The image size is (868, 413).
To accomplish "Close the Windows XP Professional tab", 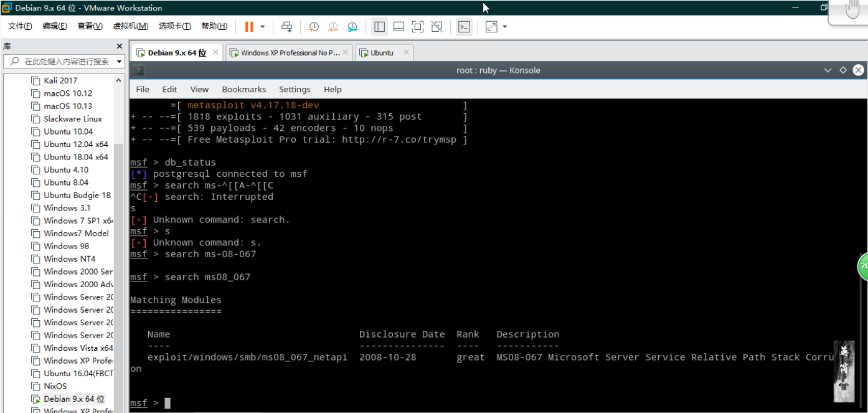I will pos(346,53).
